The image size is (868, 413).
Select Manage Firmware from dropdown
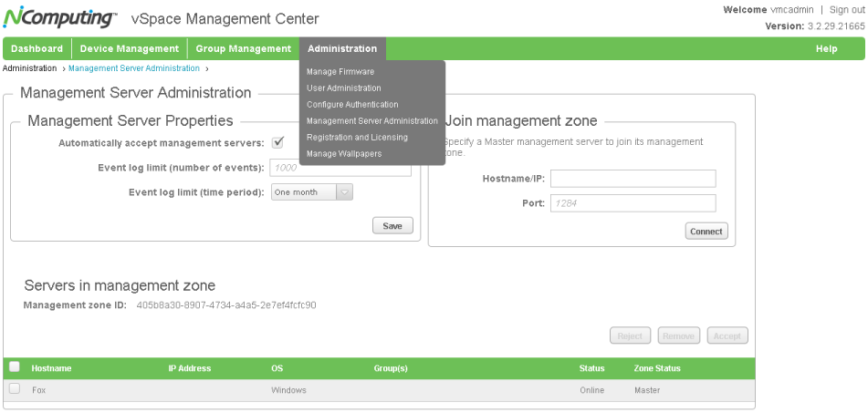click(340, 72)
